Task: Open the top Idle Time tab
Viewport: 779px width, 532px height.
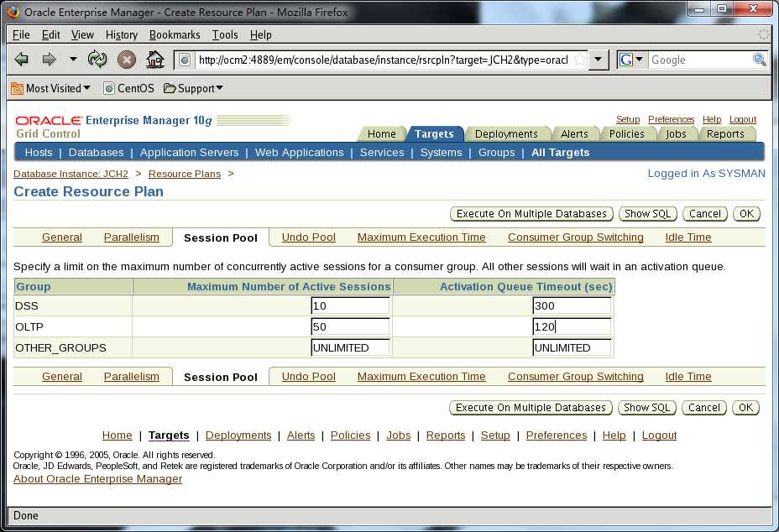Action: pos(688,237)
